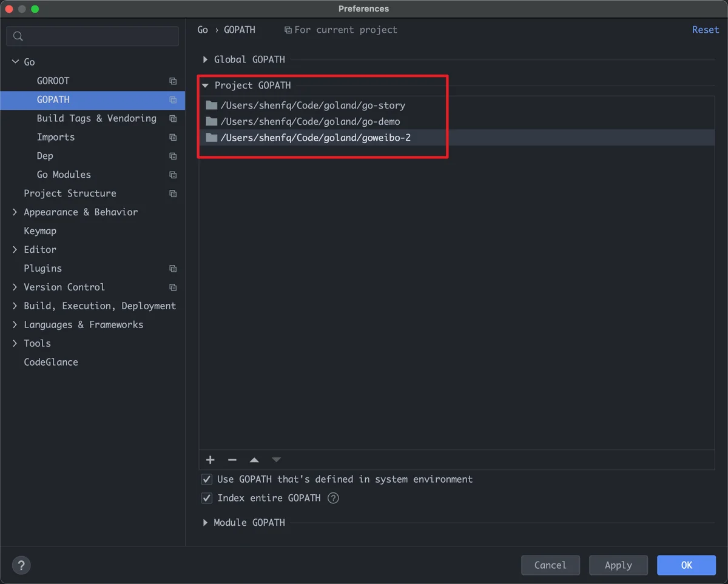Screen dimensions: 728x584
Task: Expand Appearance & Behavior settings group
Action: point(15,212)
